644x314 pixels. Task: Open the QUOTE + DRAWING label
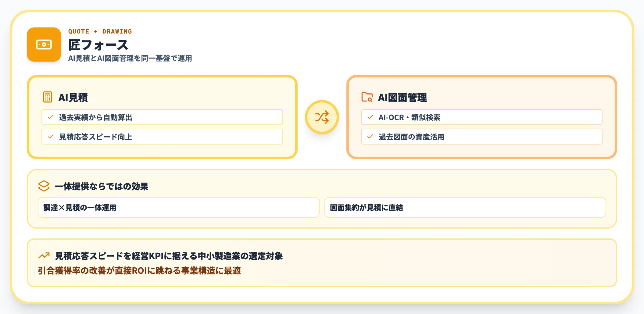[101, 31]
